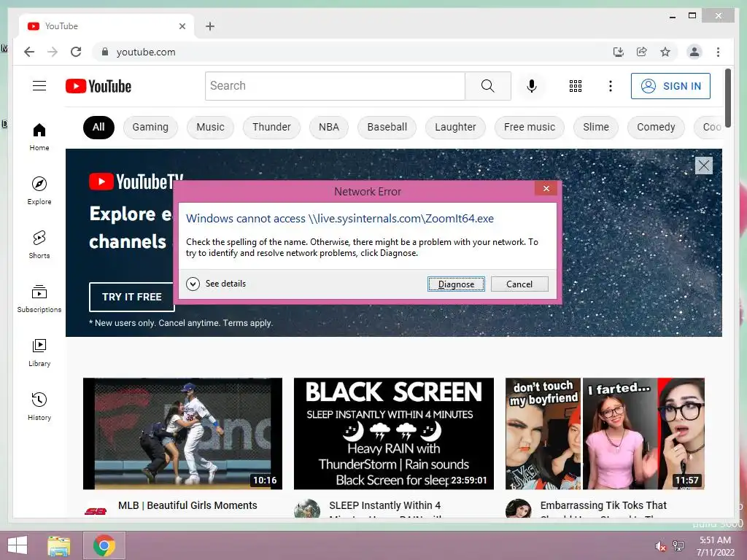This screenshot has width=747, height=560.
Task: Start voice search with the microphone icon
Action: click(x=532, y=86)
